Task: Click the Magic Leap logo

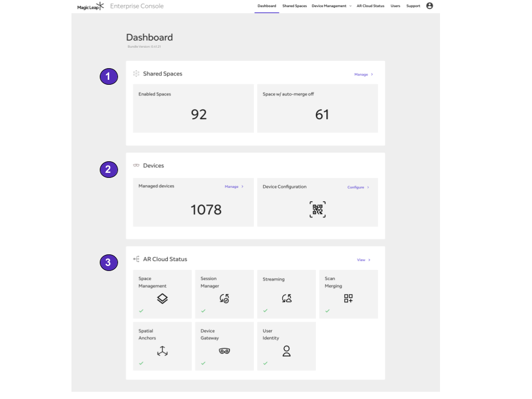Action: 90,6
